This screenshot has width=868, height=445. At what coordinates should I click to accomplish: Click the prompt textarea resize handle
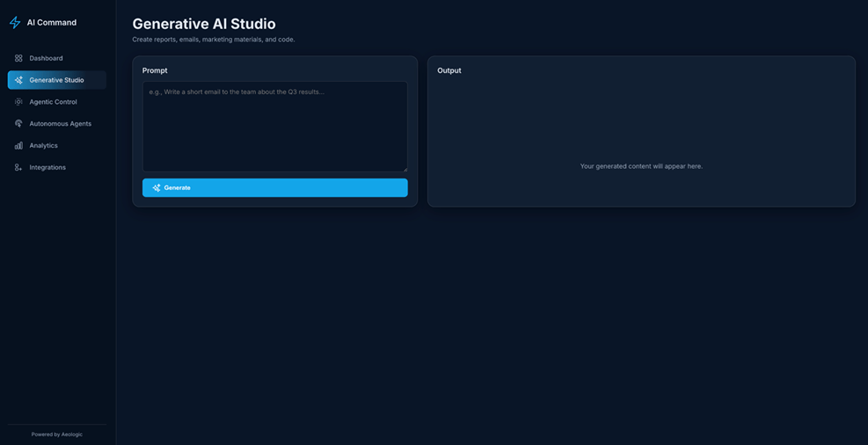coord(405,169)
